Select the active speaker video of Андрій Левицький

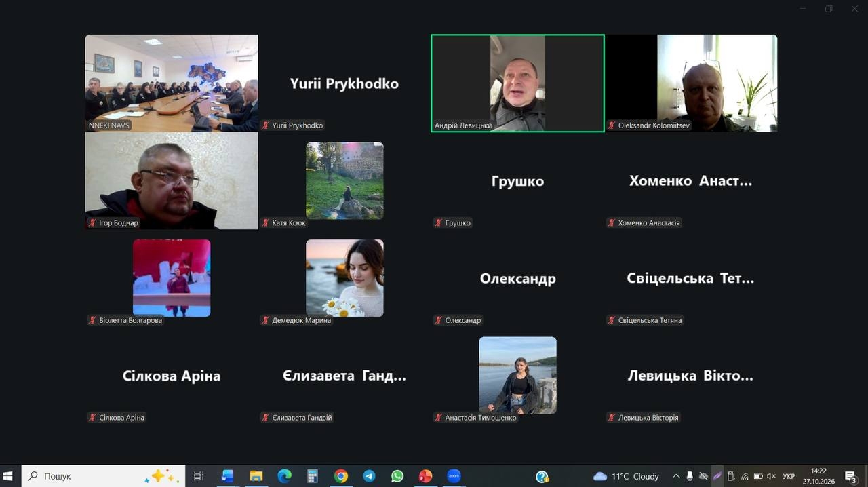click(517, 83)
